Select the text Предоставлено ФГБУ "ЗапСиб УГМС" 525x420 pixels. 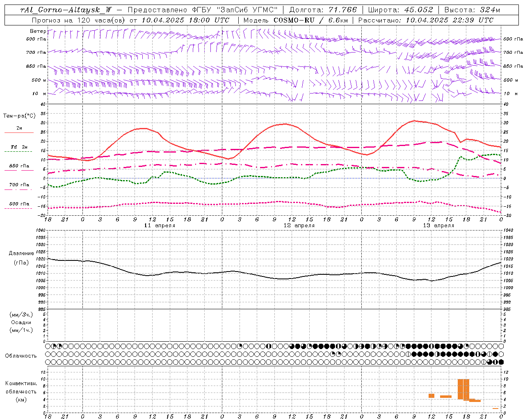[203, 10]
